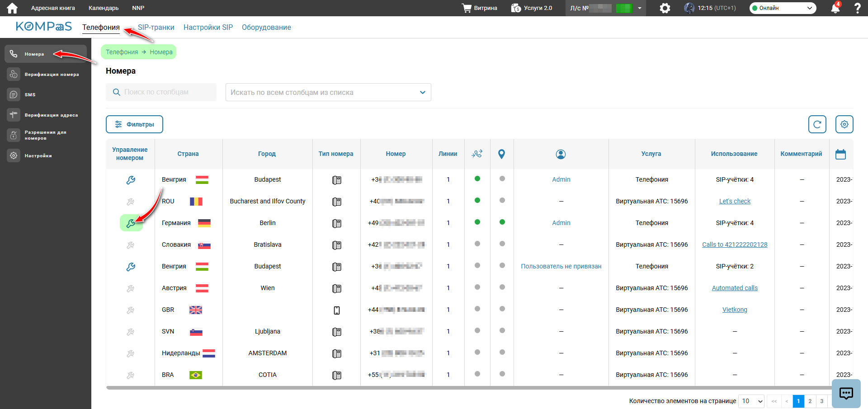Viewport: 868px width, 409px height.
Task: Focus the Поиск по столбцам field
Action: 161,92
